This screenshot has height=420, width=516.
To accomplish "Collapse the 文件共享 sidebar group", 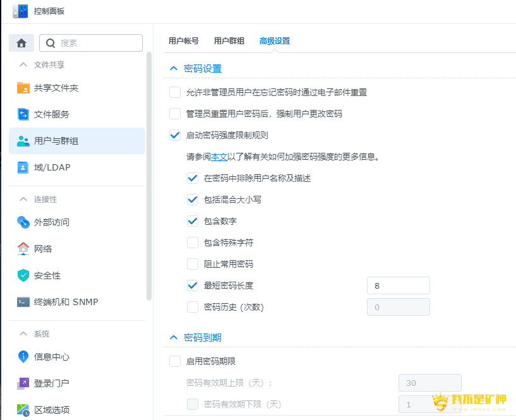I will pyautogui.click(x=23, y=64).
